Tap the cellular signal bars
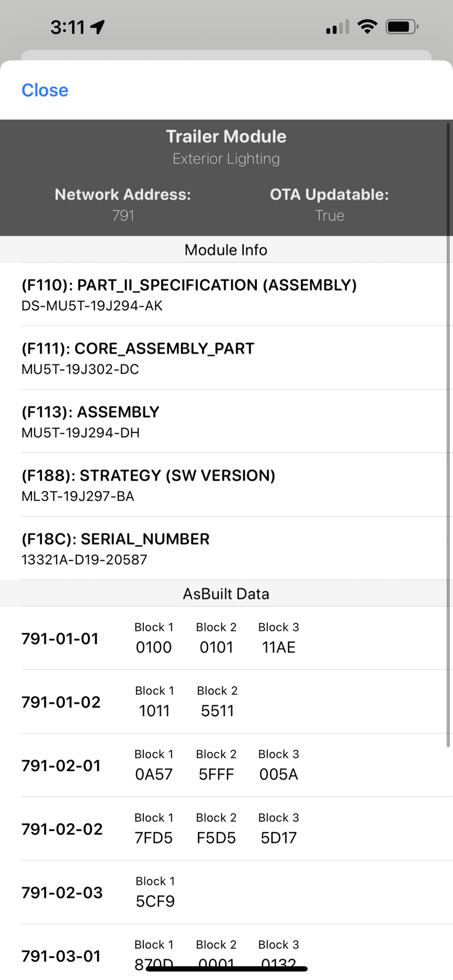Viewport: 453px width, 980px height. click(x=337, y=26)
